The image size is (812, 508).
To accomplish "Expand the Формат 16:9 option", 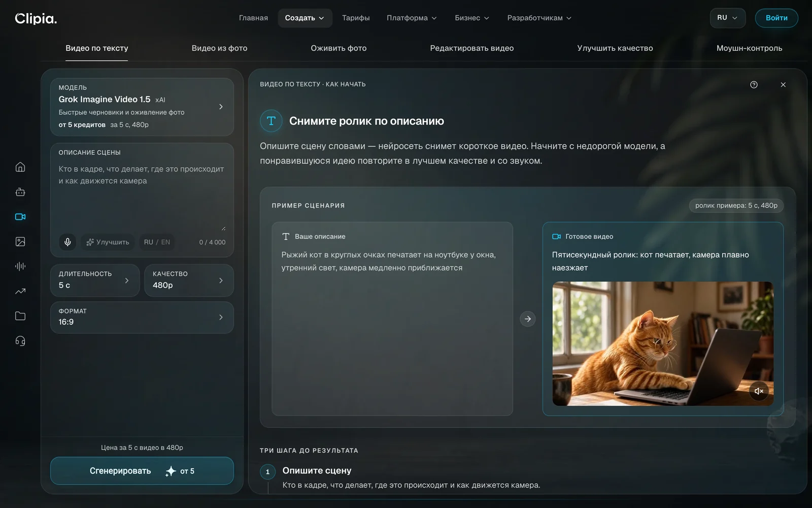I will (x=142, y=317).
